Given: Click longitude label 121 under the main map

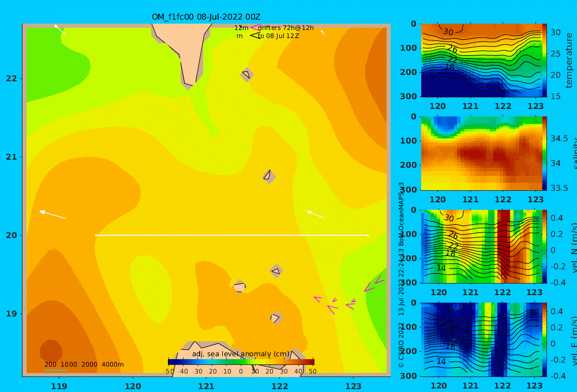Looking at the screenshot, I should click(x=206, y=386).
